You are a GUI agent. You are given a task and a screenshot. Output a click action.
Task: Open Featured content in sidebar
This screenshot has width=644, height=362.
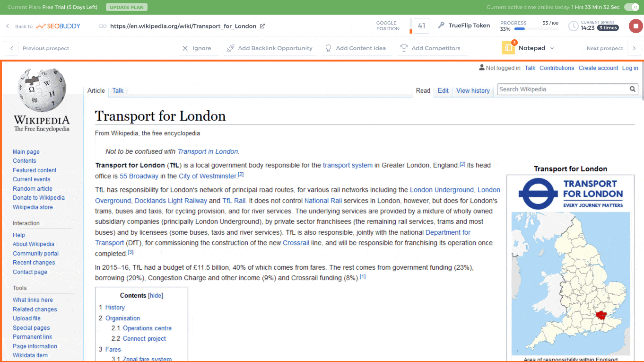[x=35, y=170]
